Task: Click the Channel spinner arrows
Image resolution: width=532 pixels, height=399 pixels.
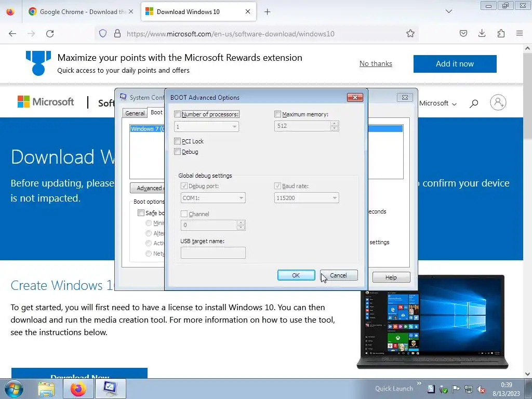Action: 241,225
